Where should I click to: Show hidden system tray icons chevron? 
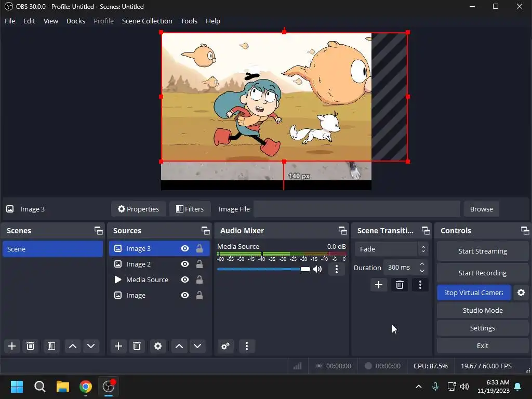click(x=419, y=387)
